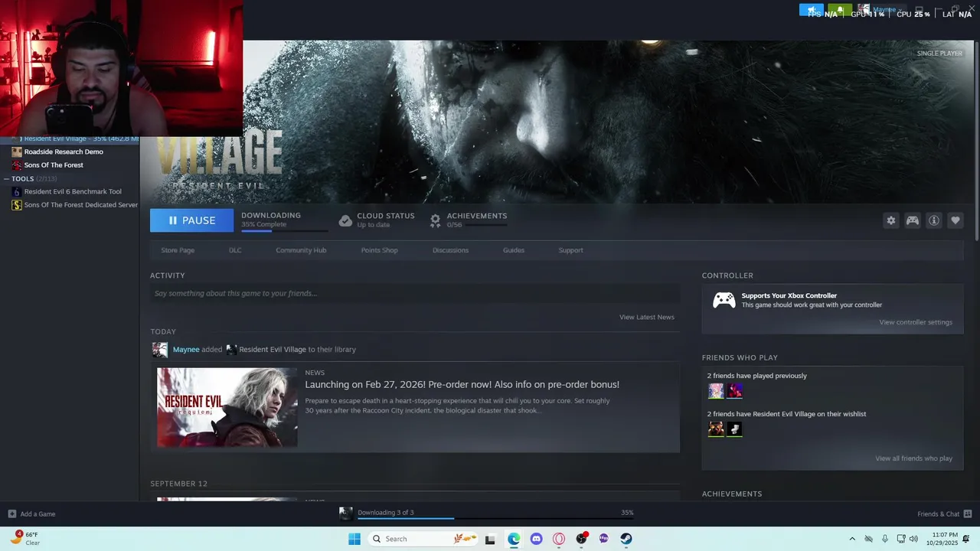Open Achievements gear-star icon

pyautogui.click(x=435, y=220)
